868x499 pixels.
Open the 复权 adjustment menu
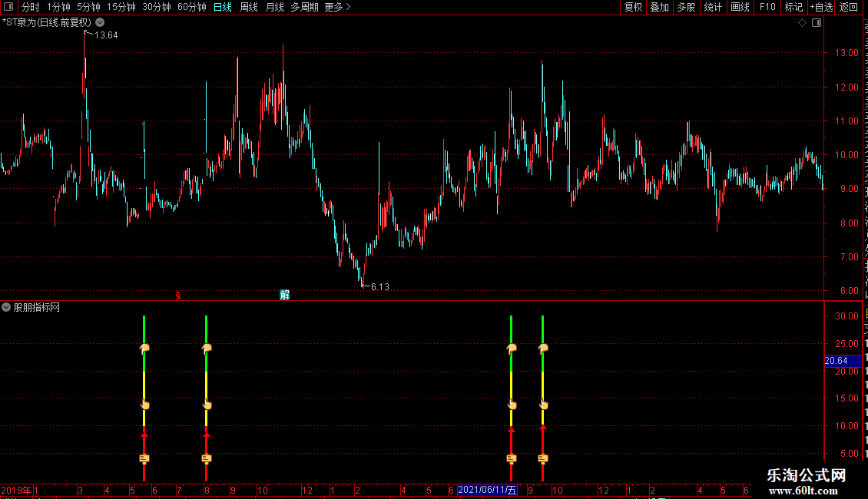(633, 7)
